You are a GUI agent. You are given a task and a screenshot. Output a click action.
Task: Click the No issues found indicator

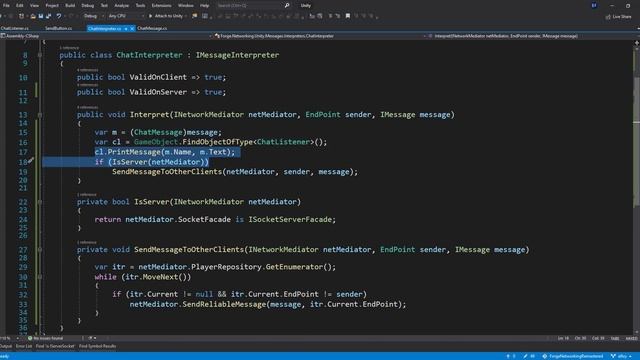45,338
